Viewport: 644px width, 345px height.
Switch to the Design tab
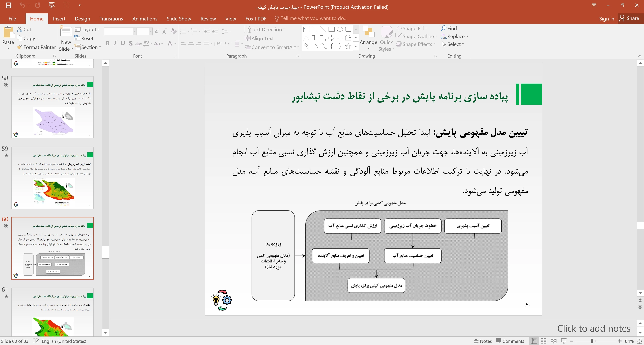pyautogui.click(x=82, y=18)
